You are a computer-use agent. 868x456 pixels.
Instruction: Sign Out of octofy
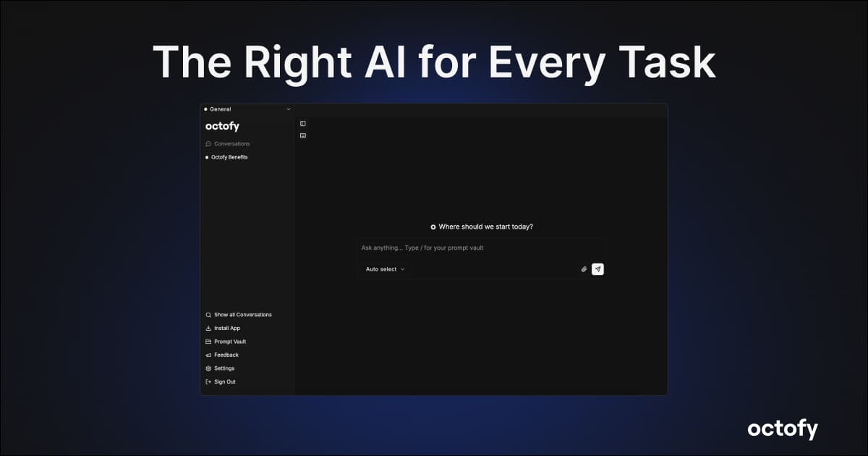(x=221, y=382)
